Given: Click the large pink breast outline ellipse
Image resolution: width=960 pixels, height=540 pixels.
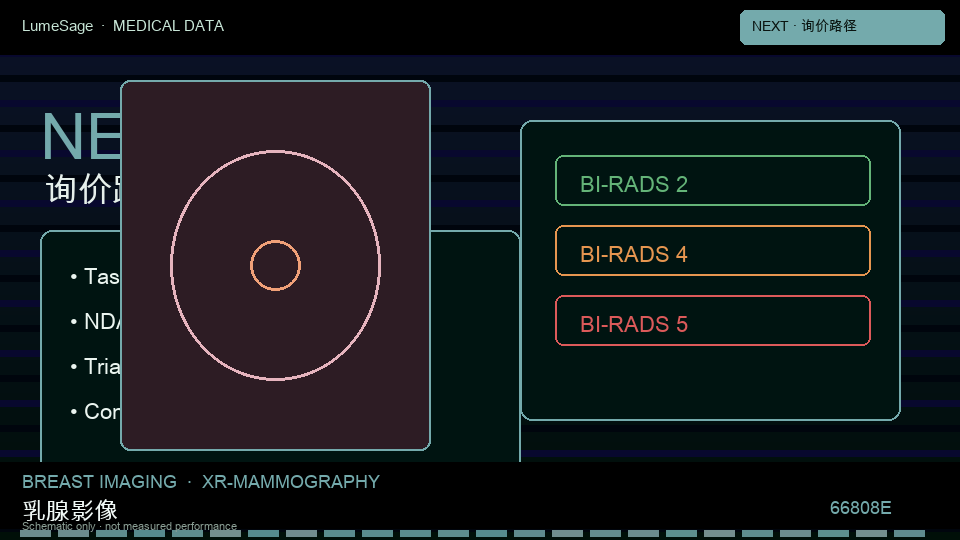Looking at the screenshot, I should pyautogui.click(x=276, y=265).
